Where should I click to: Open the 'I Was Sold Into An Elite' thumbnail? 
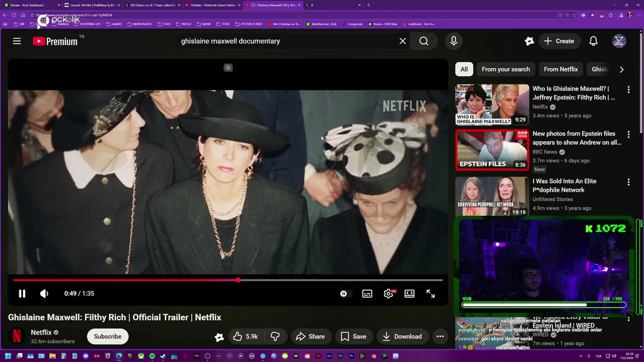click(x=492, y=197)
